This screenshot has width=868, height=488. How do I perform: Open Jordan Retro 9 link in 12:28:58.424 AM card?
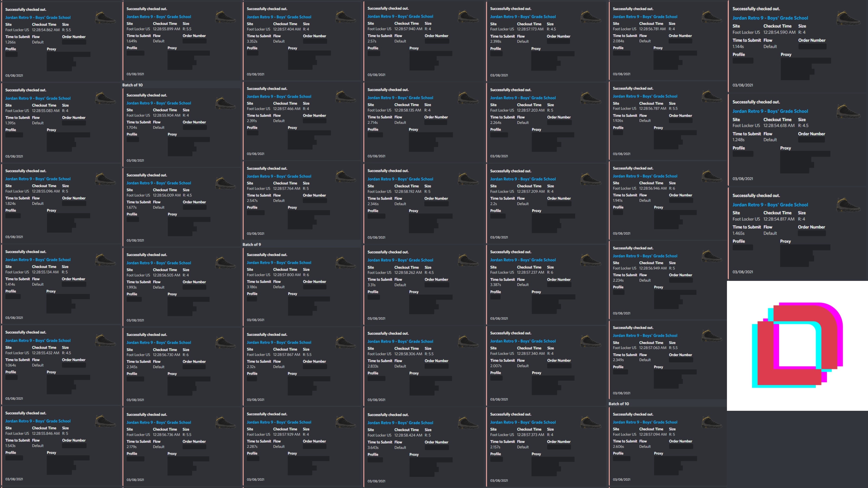400,423
